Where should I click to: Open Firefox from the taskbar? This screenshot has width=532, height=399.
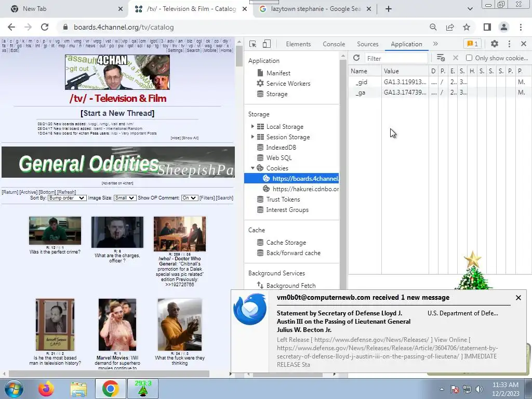click(x=46, y=389)
